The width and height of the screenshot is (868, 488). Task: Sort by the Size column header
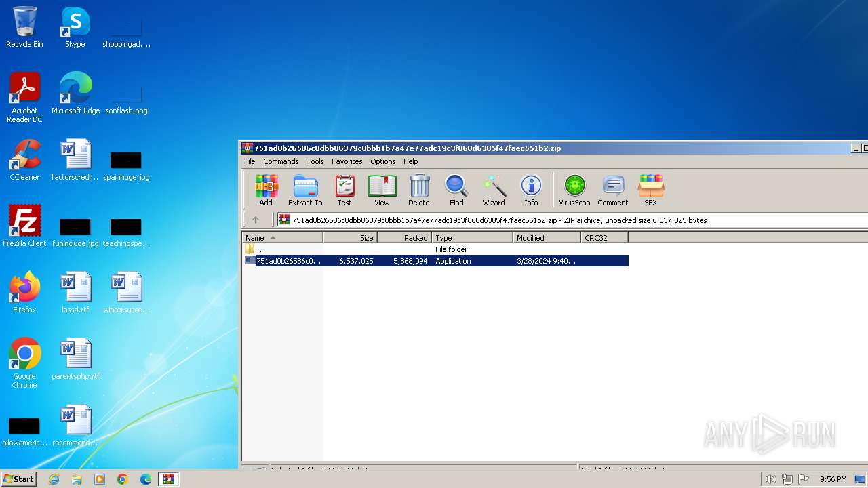[x=350, y=237]
